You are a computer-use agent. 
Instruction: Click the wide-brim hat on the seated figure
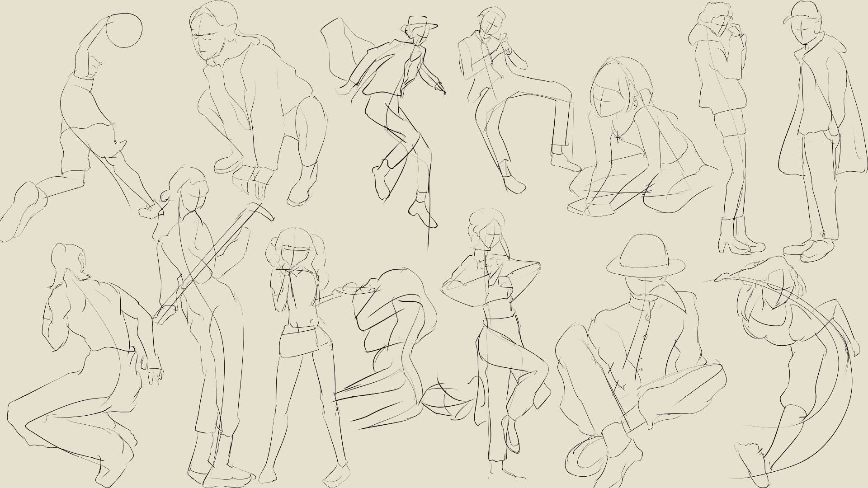point(646,255)
